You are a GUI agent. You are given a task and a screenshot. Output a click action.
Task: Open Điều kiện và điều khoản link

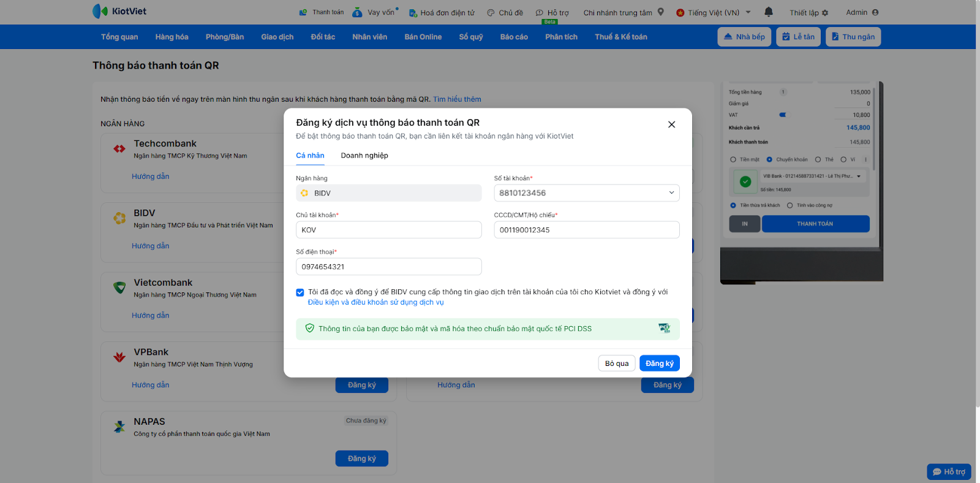click(x=375, y=302)
